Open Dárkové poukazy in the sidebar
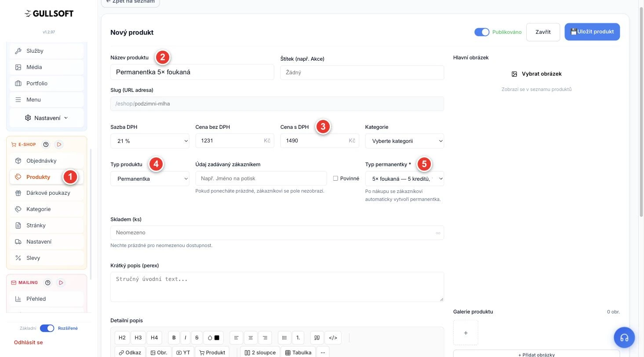The height and width of the screenshot is (357, 644). tap(47, 193)
